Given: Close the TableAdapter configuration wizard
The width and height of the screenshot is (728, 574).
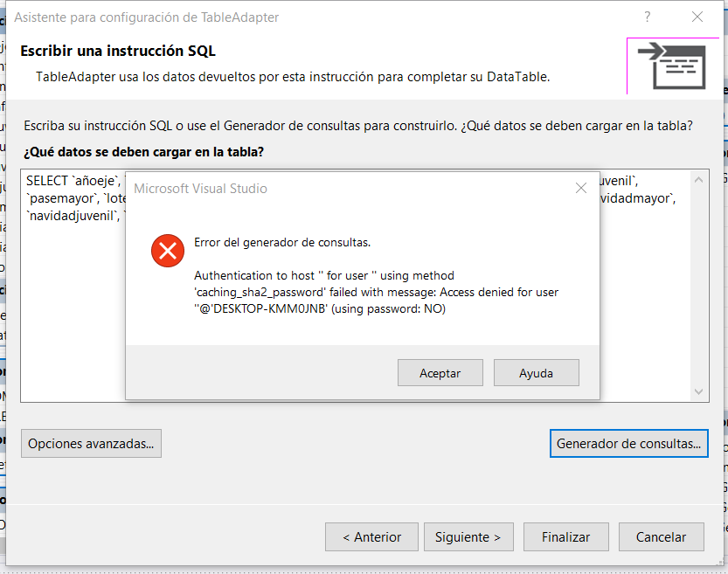Looking at the screenshot, I should (697, 17).
